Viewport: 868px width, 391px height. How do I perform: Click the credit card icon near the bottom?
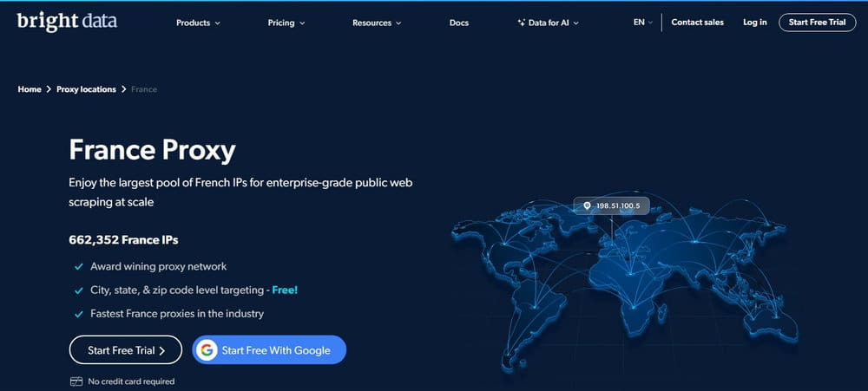click(76, 381)
